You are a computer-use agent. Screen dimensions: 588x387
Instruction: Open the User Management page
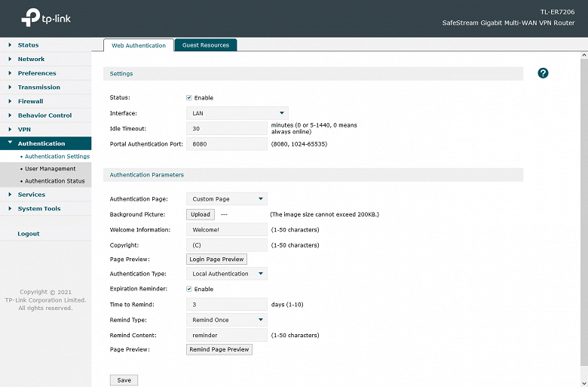click(x=50, y=169)
